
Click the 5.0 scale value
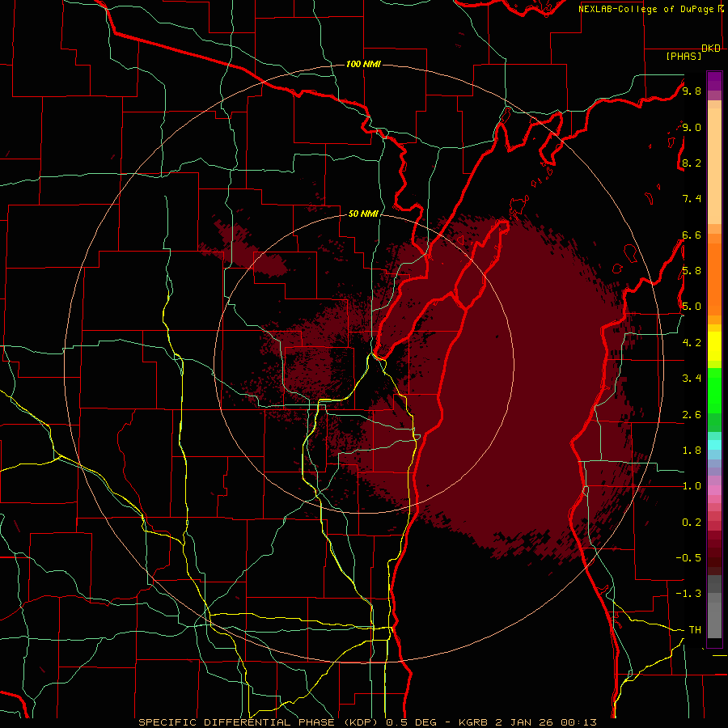(x=692, y=307)
